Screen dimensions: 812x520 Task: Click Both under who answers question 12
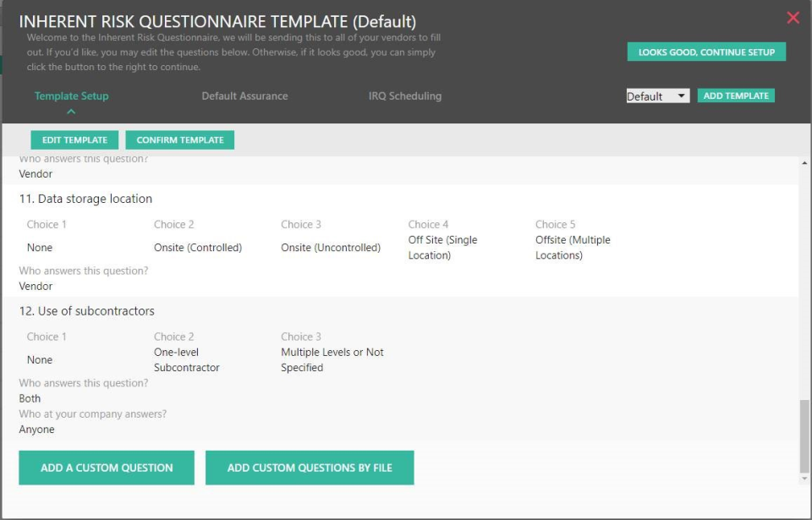pyautogui.click(x=30, y=398)
